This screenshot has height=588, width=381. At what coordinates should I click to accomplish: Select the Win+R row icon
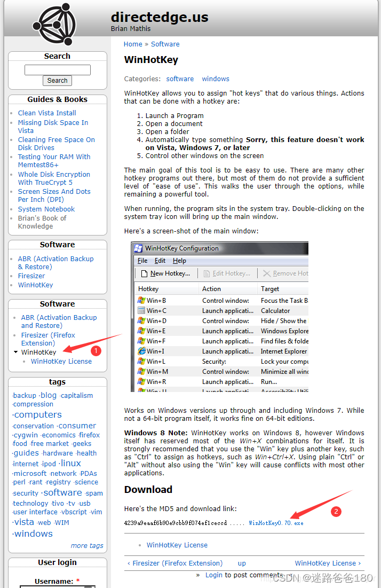141,381
